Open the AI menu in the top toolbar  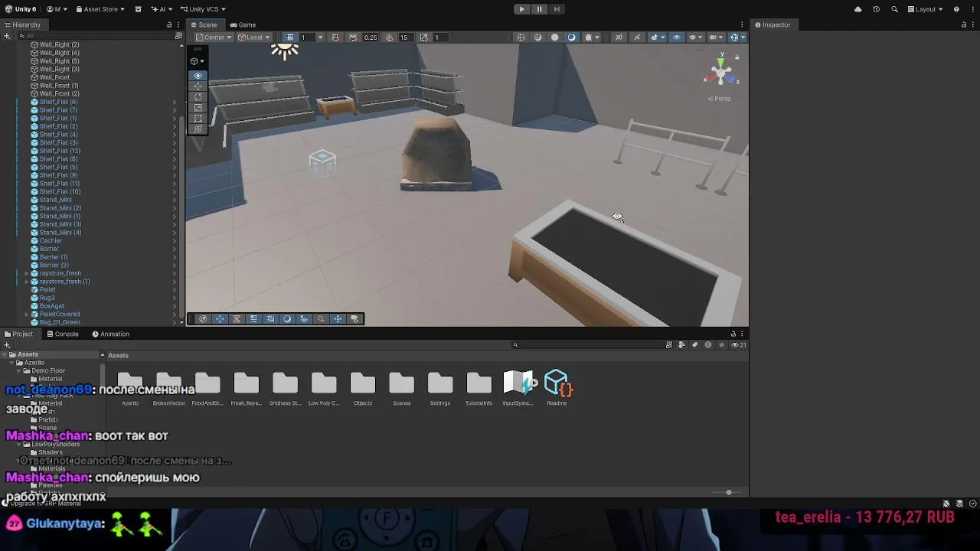coord(162,9)
